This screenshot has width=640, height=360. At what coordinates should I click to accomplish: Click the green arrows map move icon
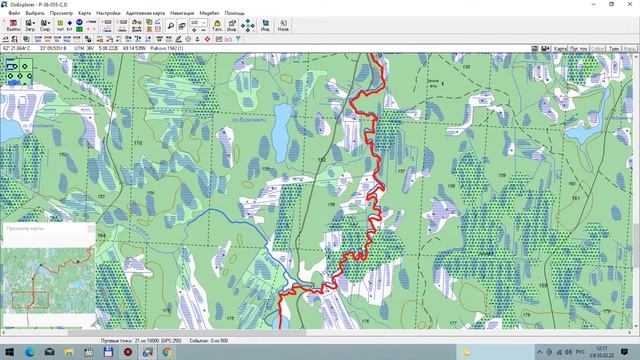pos(247,26)
